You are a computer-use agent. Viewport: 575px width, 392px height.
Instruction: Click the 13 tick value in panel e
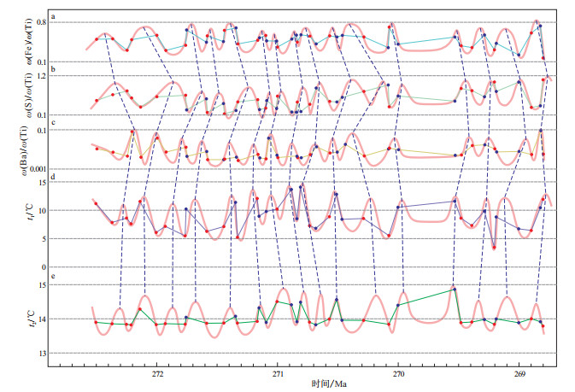[42, 354]
